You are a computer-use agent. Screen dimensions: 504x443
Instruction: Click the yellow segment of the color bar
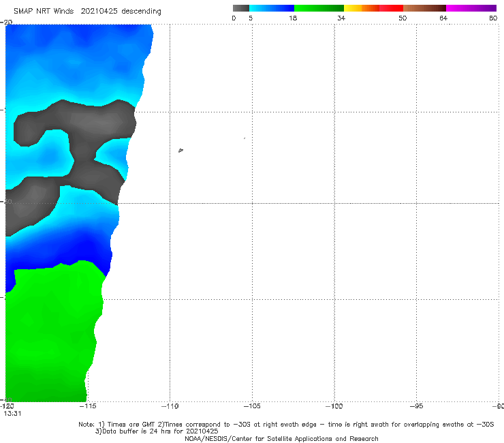pos(353,8)
